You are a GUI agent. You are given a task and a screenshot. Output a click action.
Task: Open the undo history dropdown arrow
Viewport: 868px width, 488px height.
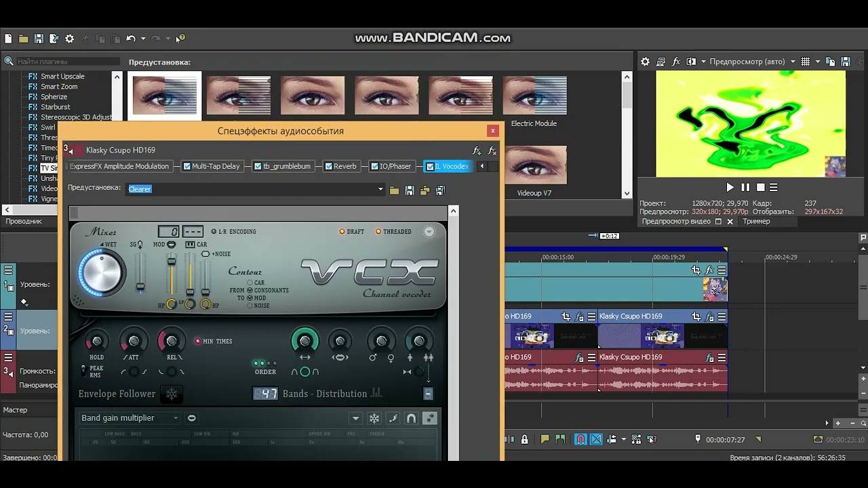point(143,39)
